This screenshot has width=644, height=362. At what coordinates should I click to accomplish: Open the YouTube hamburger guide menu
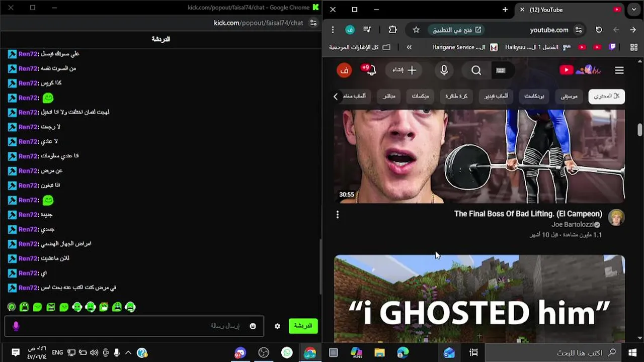[619, 70]
